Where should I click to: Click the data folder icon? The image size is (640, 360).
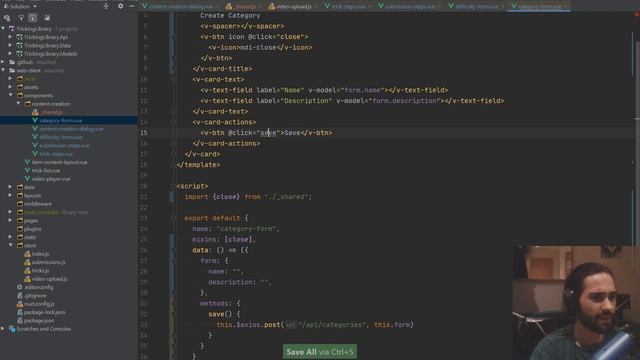point(20,187)
